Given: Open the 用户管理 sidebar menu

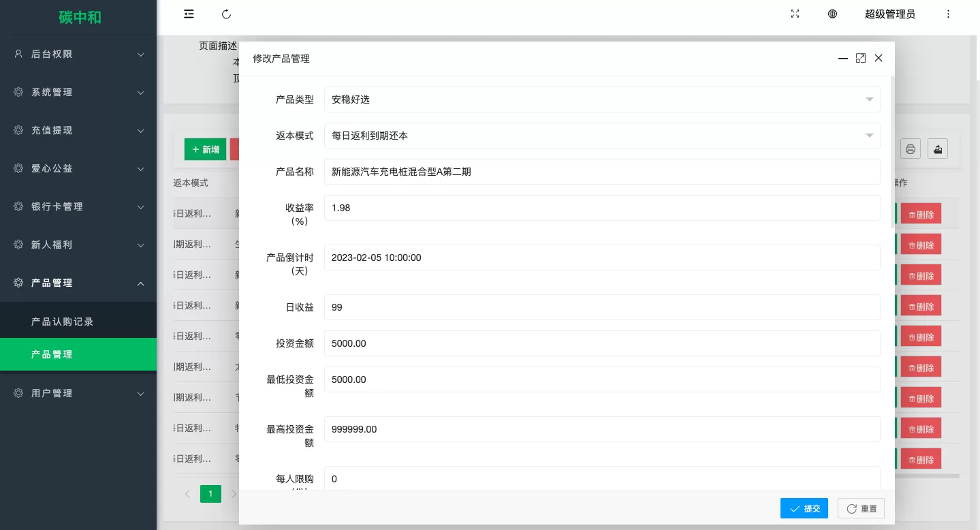Looking at the screenshot, I should 78,393.
